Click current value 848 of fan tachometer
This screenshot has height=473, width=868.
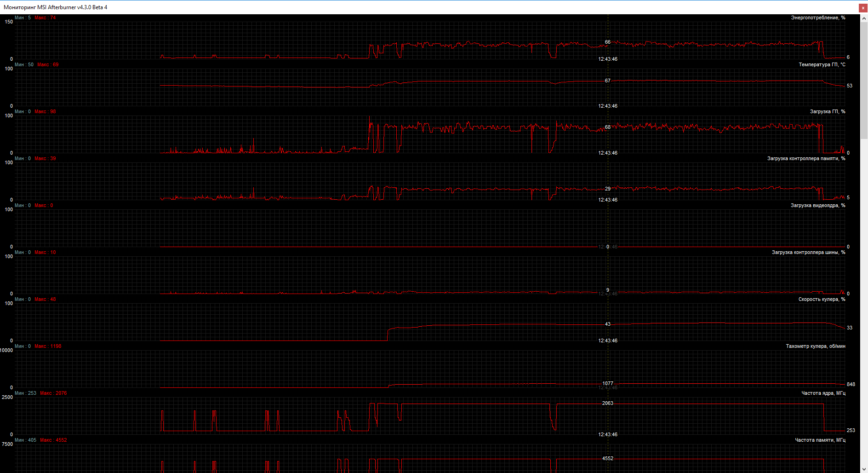851,384
